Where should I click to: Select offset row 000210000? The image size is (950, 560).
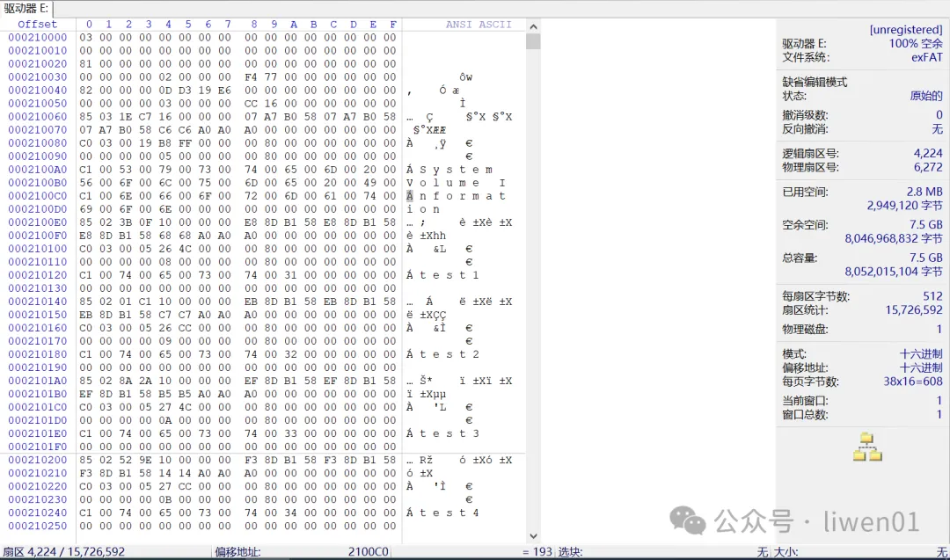[x=38, y=37]
